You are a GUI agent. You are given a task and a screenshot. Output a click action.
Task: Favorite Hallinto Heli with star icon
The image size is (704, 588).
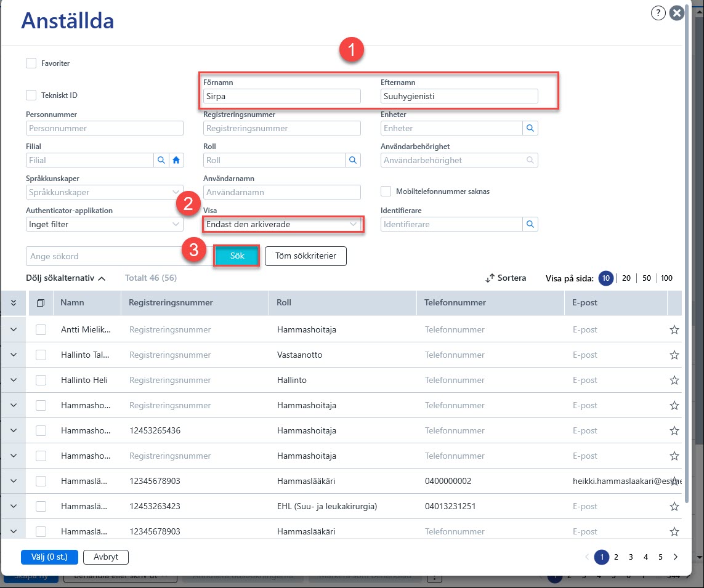[x=674, y=380]
